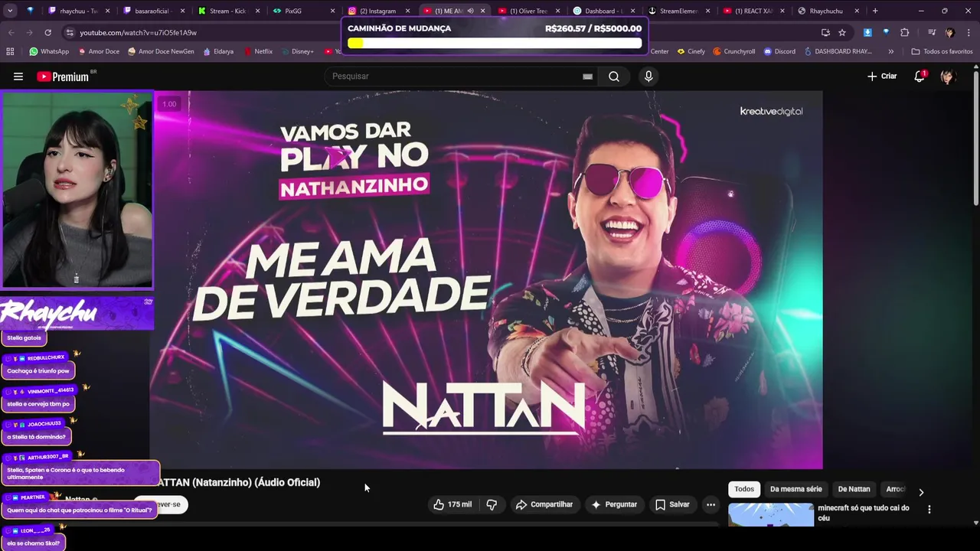Screen dimensions: 980x551
Task: Go back with browser back arrow
Action: click(x=11, y=32)
